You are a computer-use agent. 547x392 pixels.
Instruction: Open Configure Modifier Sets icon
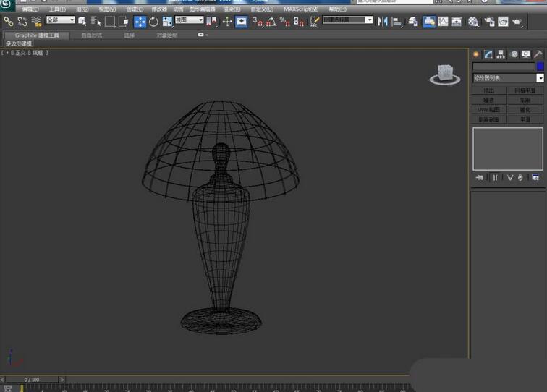(535, 178)
